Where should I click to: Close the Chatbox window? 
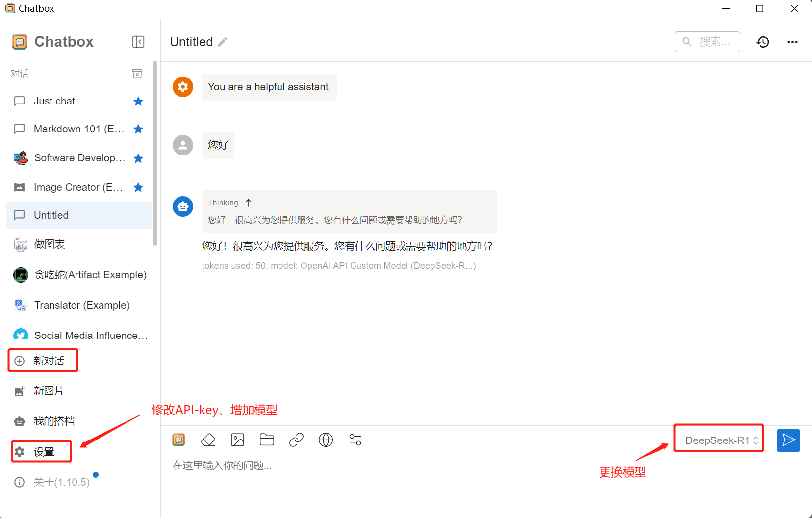point(795,9)
